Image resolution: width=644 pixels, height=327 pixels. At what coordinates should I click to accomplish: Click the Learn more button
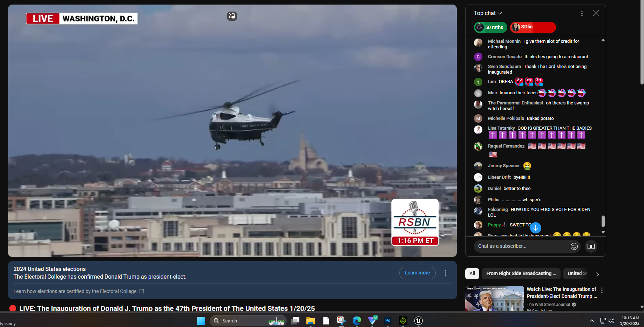click(x=417, y=273)
